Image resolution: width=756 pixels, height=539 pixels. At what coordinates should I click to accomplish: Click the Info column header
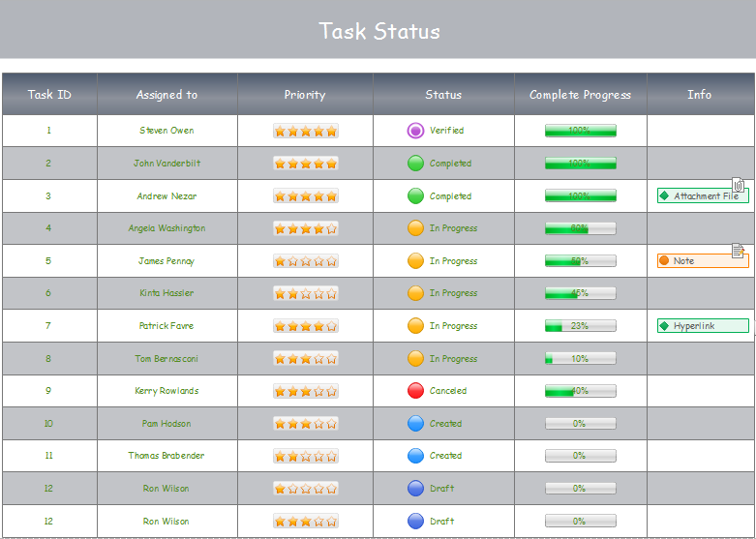(700, 94)
